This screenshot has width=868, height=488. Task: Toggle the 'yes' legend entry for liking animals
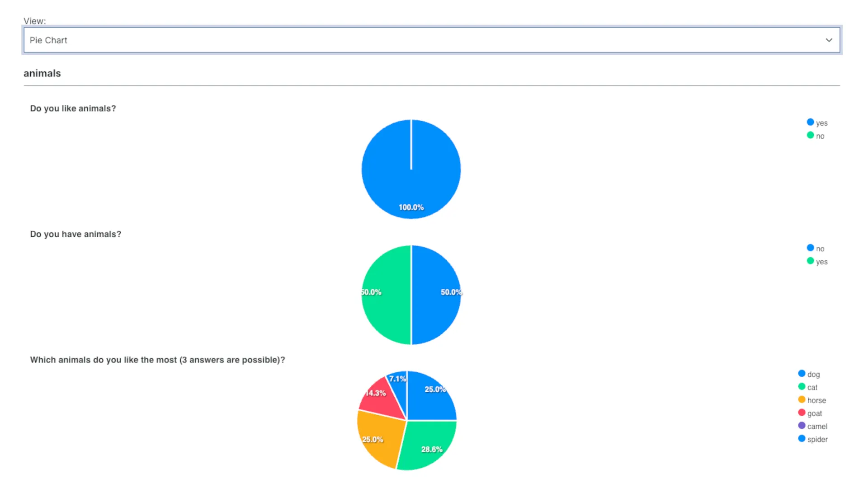coord(821,123)
